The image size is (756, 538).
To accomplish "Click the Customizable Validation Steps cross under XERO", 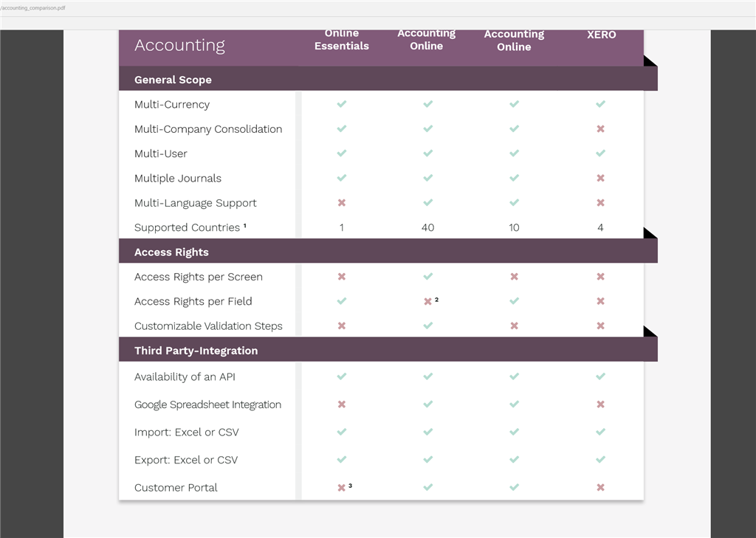I will coord(600,326).
